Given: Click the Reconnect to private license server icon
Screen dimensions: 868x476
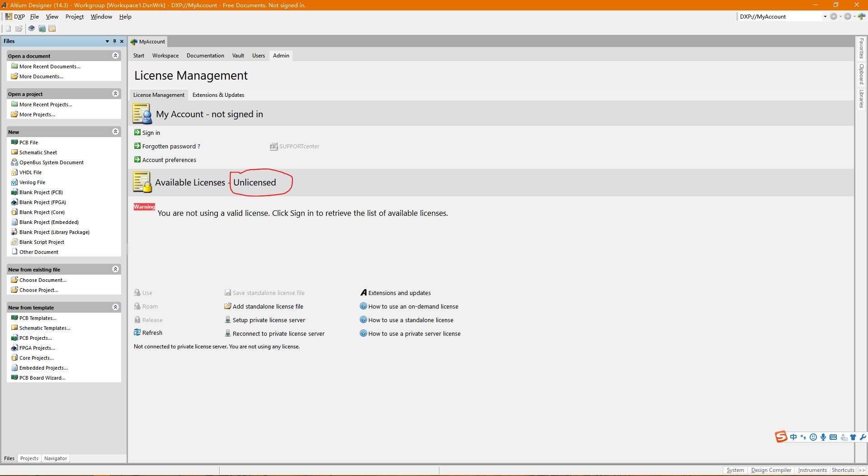Looking at the screenshot, I should (228, 333).
